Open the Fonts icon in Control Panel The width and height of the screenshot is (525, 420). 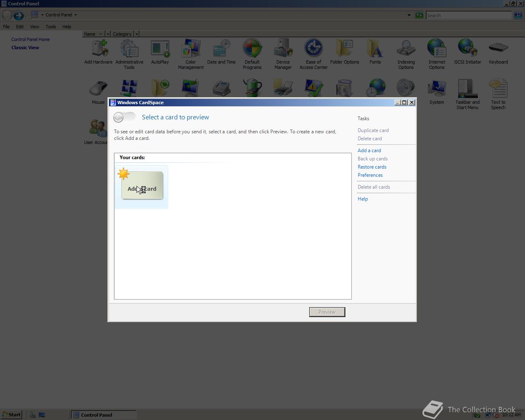click(375, 52)
